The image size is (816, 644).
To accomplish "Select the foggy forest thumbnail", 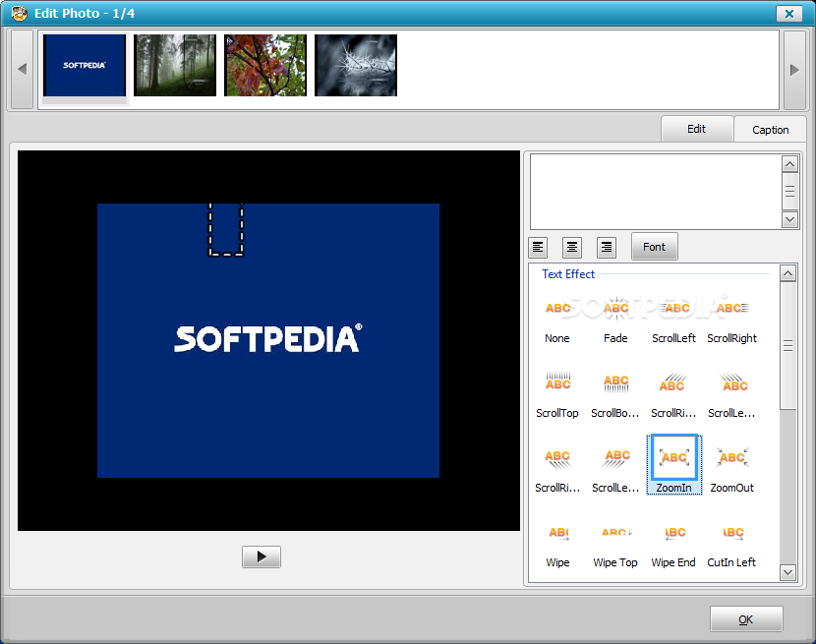I will coord(175,66).
